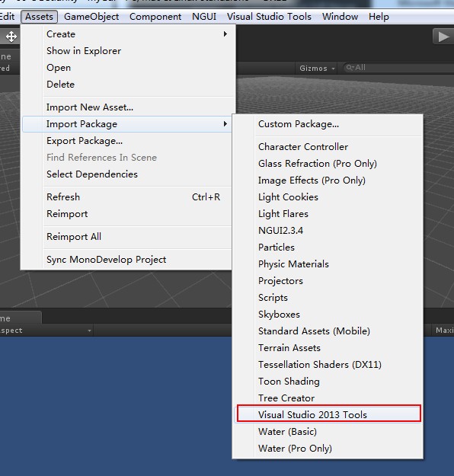Open the Component menu
The image size is (454, 476).
155,17
